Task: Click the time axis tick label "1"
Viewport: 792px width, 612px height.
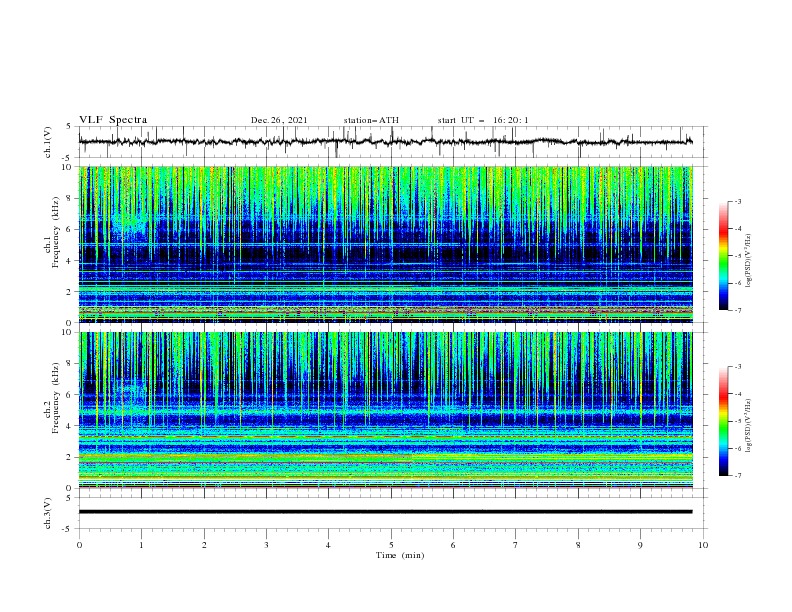Action: click(142, 545)
